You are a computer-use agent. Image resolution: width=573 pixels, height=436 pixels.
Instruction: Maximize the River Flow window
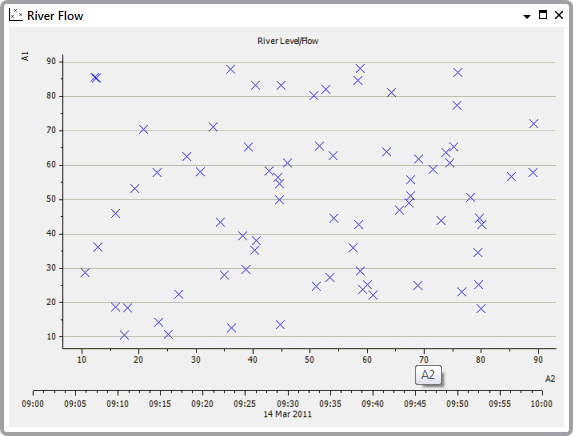[543, 15]
